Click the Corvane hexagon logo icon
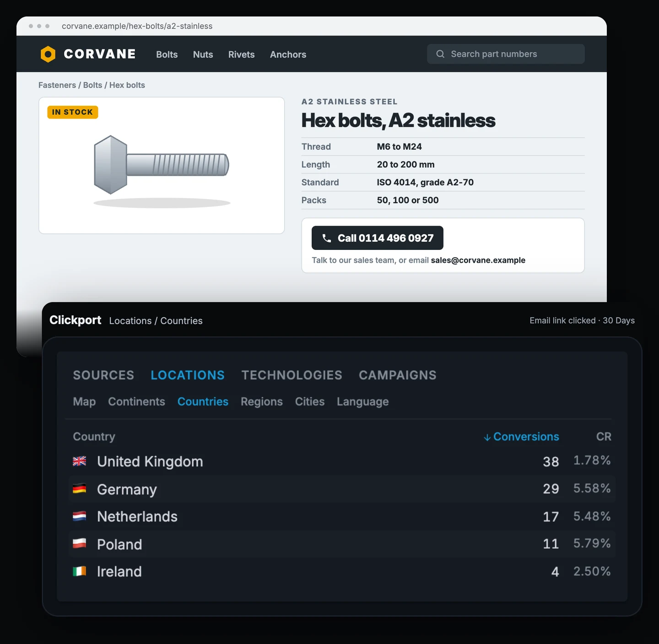The image size is (659, 644). click(48, 54)
